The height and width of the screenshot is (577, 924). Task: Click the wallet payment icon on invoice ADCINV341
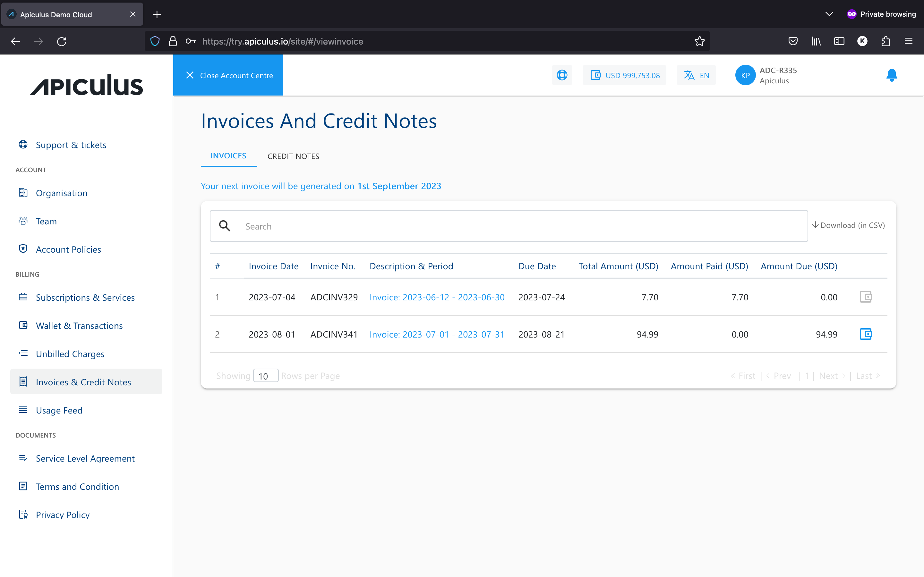pyautogui.click(x=866, y=334)
